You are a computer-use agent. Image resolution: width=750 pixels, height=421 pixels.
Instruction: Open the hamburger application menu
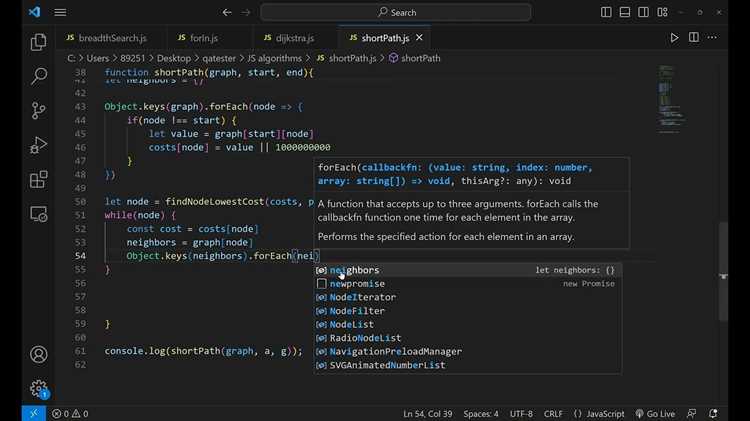60,12
